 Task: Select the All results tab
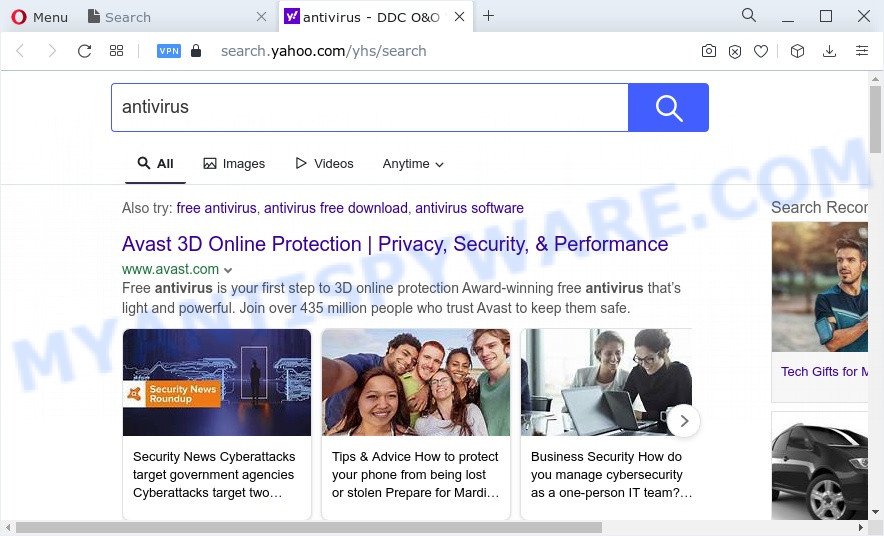click(x=156, y=163)
